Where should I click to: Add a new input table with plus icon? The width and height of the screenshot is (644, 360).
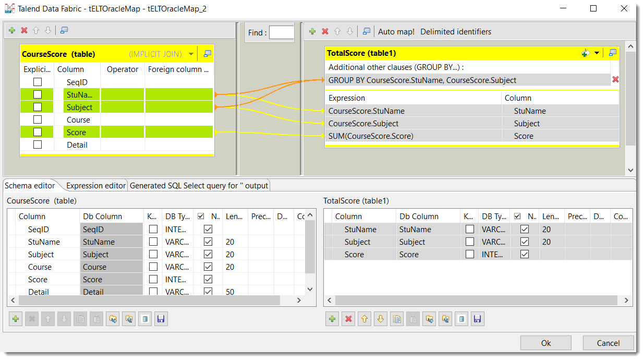pos(11,30)
